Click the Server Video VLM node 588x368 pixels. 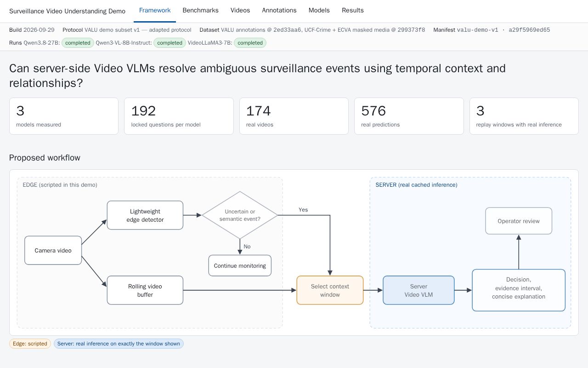418,290
